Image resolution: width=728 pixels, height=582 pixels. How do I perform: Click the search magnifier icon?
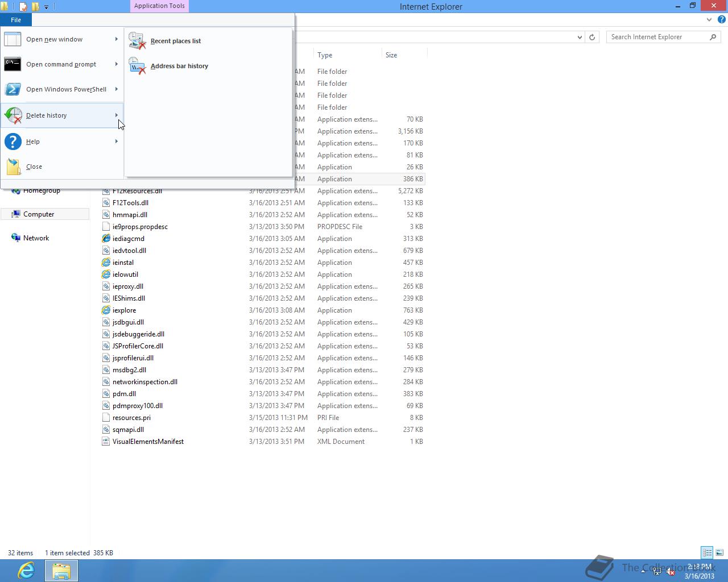713,37
